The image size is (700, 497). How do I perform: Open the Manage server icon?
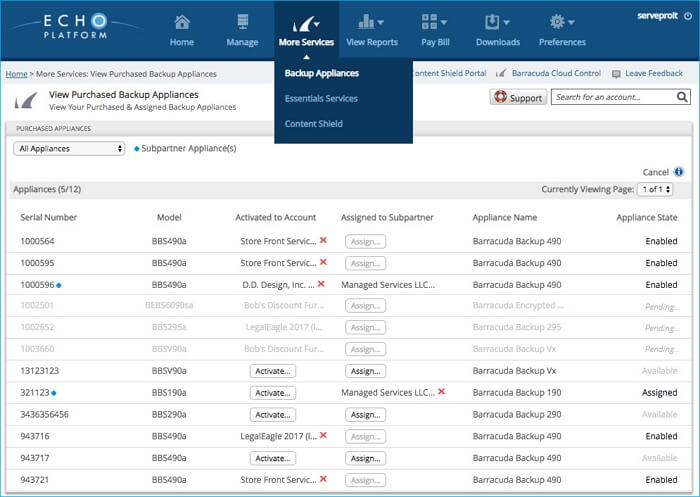click(242, 22)
